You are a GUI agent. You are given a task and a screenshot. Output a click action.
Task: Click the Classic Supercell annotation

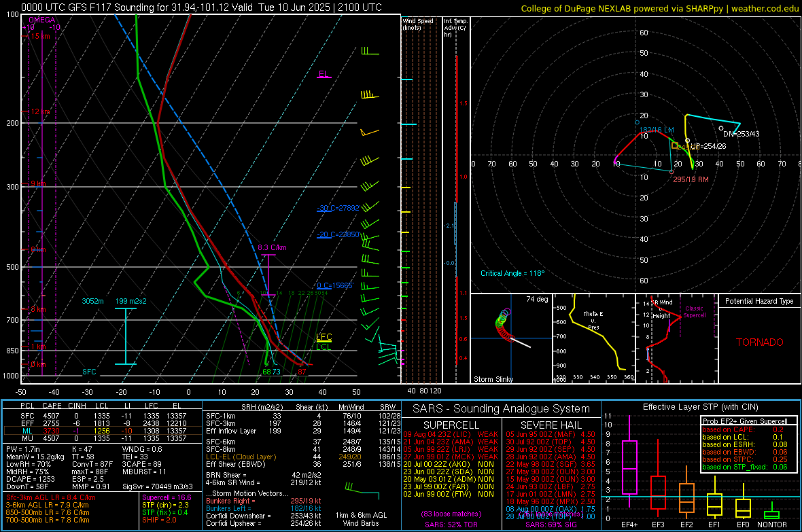[695, 312]
